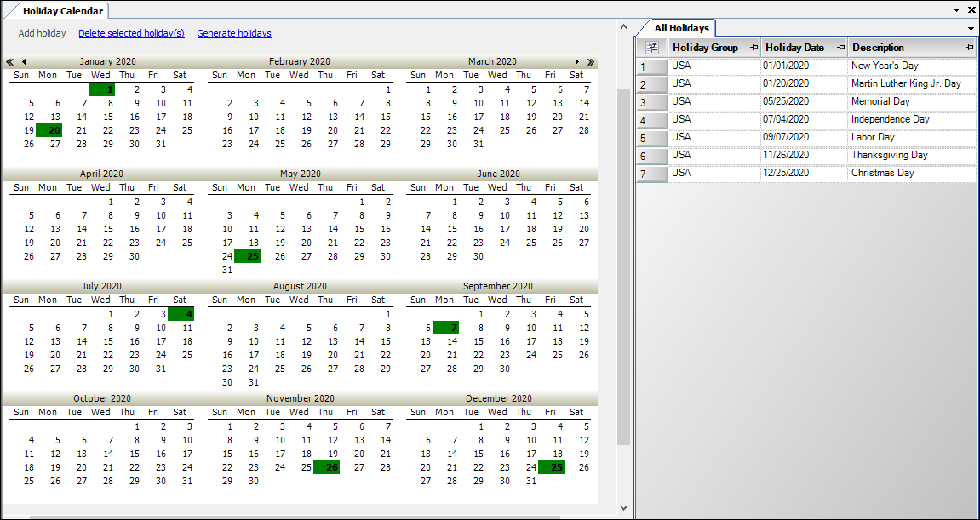Pin the Holiday Date column

[841, 48]
